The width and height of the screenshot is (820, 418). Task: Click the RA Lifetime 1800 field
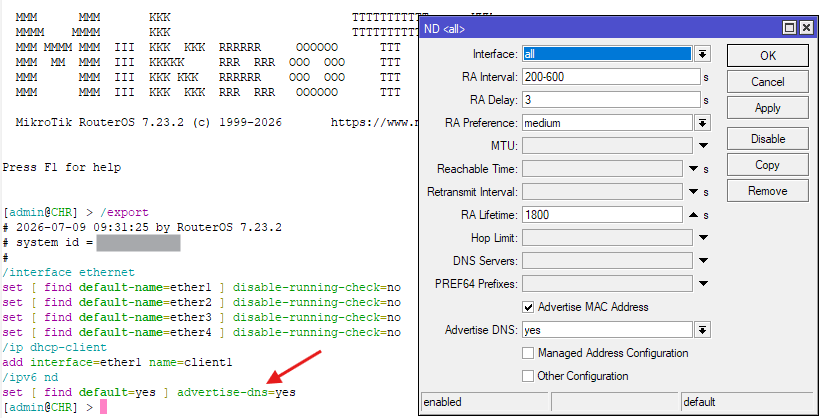602,215
